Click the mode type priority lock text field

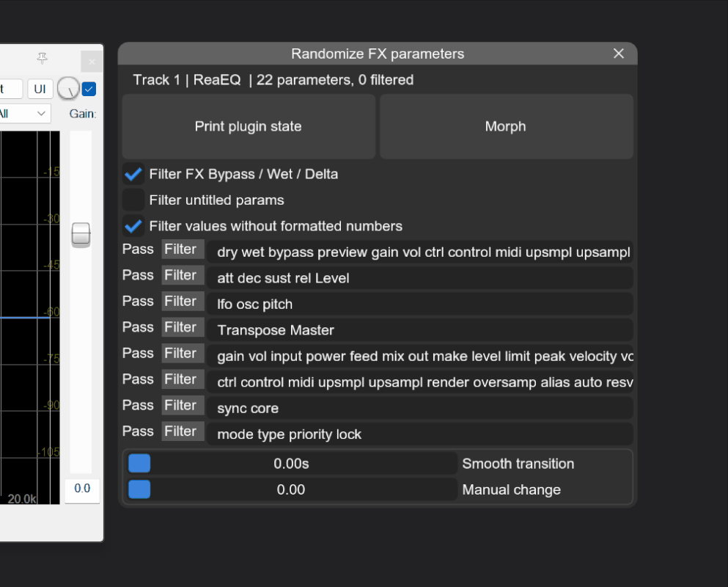click(x=419, y=434)
